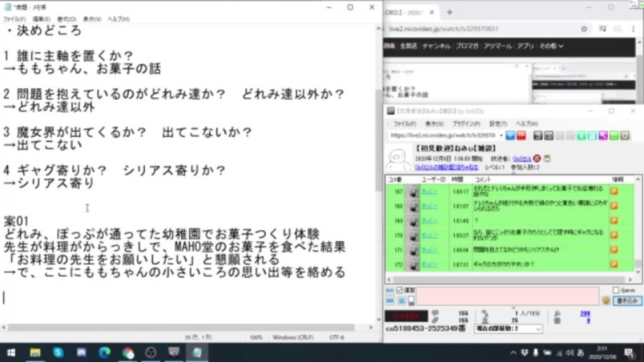Click the green calendar icon beside broadcaster name
Viewport: 644px width, 362px height.
tap(547, 158)
